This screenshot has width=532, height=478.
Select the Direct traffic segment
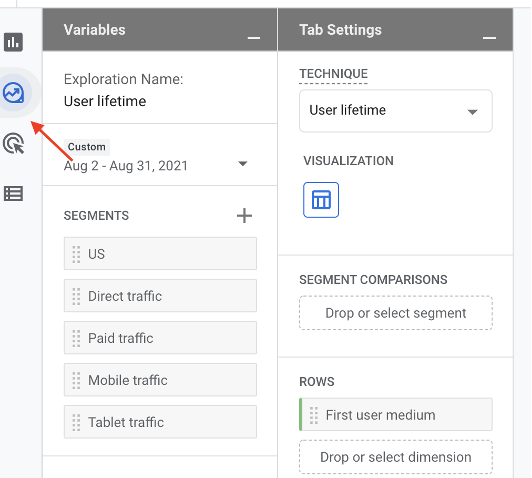160,295
